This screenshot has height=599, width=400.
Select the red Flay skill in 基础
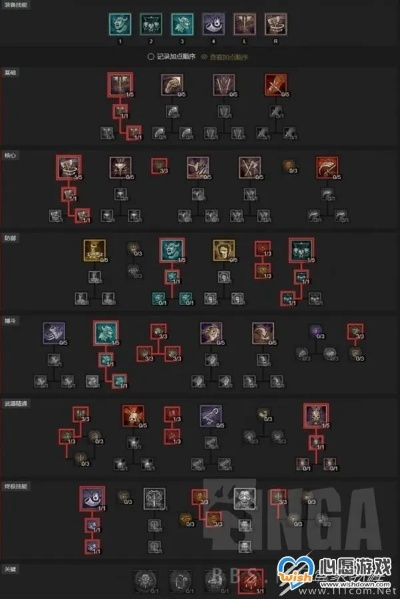click(276, 85)
